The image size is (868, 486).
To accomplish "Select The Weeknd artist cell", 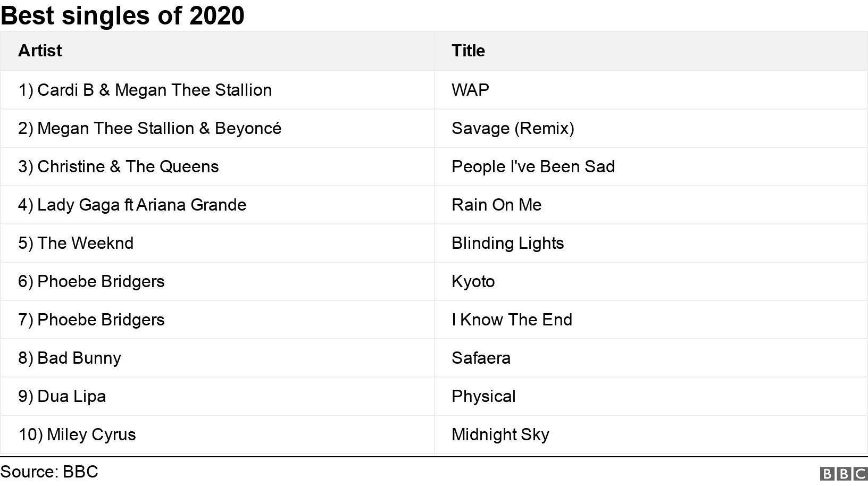I will pos(76,243).
